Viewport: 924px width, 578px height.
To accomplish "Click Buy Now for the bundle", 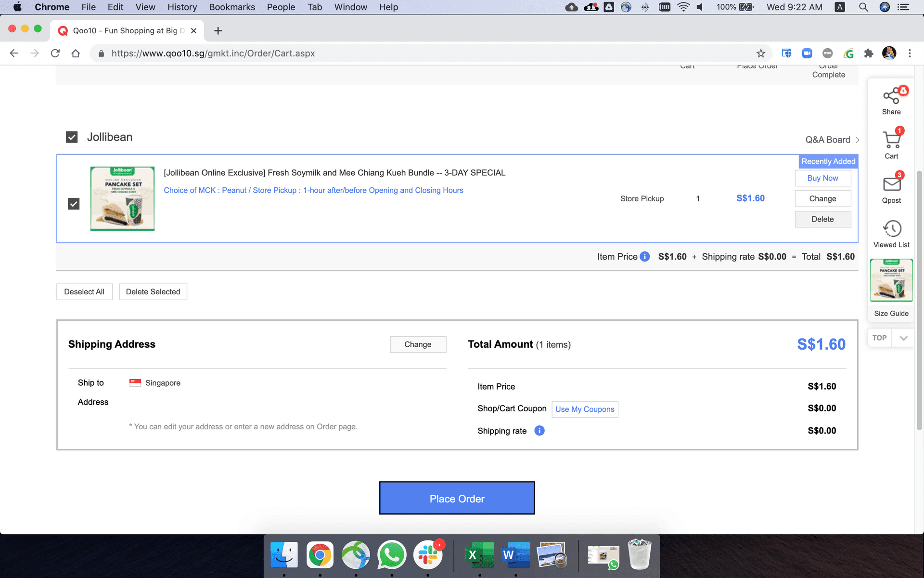I will (x=822, y=178).
